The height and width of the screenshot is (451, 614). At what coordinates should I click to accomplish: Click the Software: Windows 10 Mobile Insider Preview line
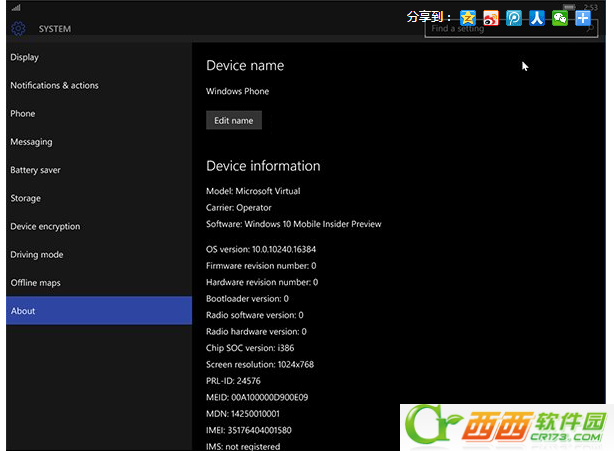(294, 224)
